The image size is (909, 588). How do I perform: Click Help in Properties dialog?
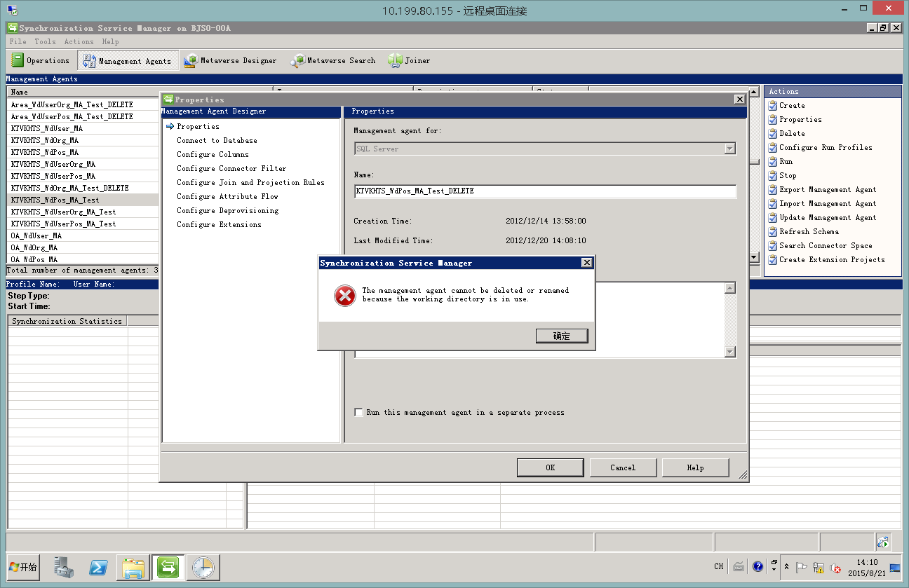coord(695,467)
